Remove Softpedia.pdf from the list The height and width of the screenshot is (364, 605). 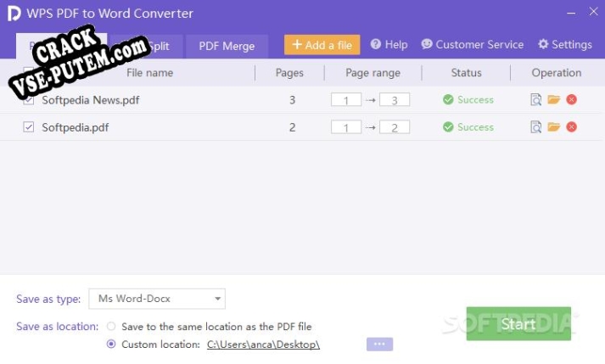click(571, 127)
